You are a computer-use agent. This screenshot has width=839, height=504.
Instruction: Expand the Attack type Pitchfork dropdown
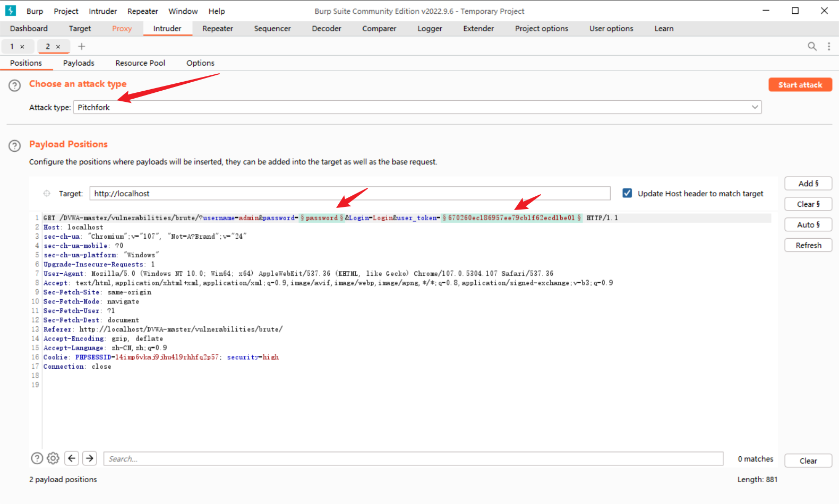coord(754,107)
